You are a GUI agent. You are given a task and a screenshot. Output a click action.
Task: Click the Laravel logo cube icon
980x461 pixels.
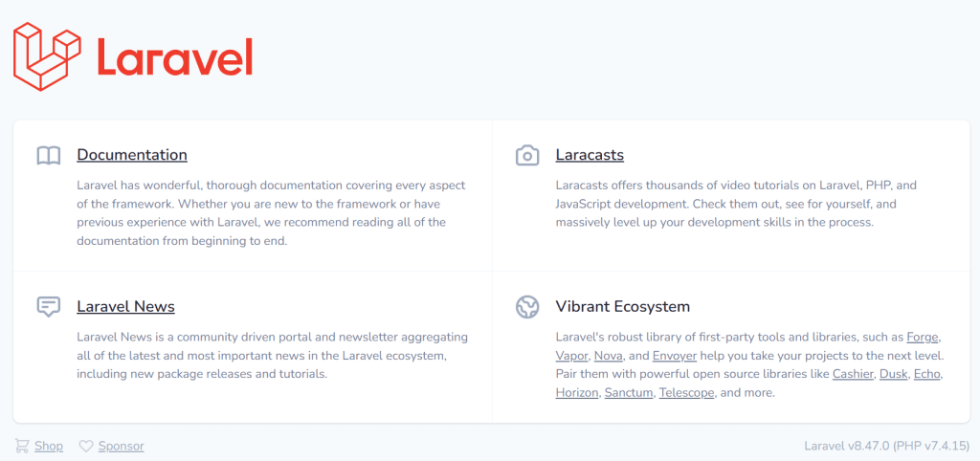tap(47, 56)
